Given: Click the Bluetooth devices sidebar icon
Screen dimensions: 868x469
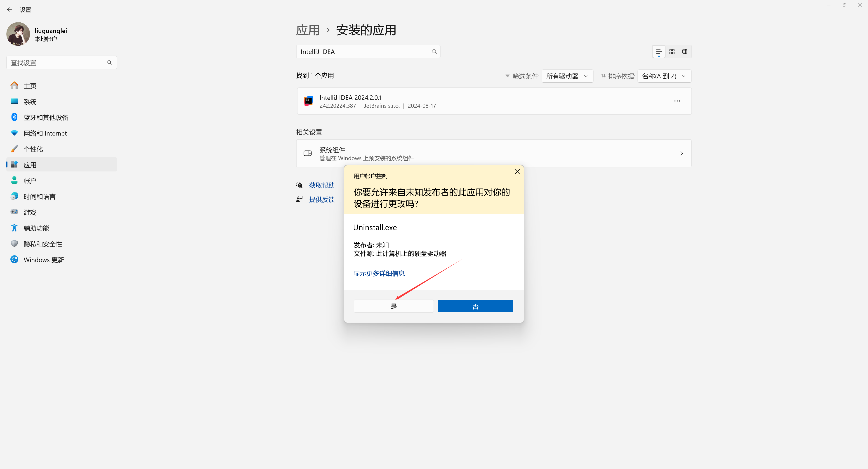Looking at the screenshot, I should point(14,117).
